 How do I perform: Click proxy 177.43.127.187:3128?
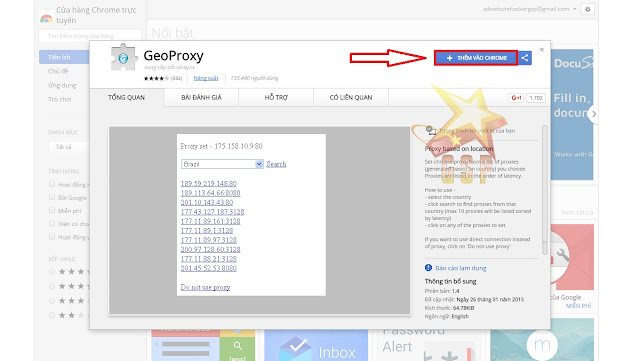pos(212,212)
